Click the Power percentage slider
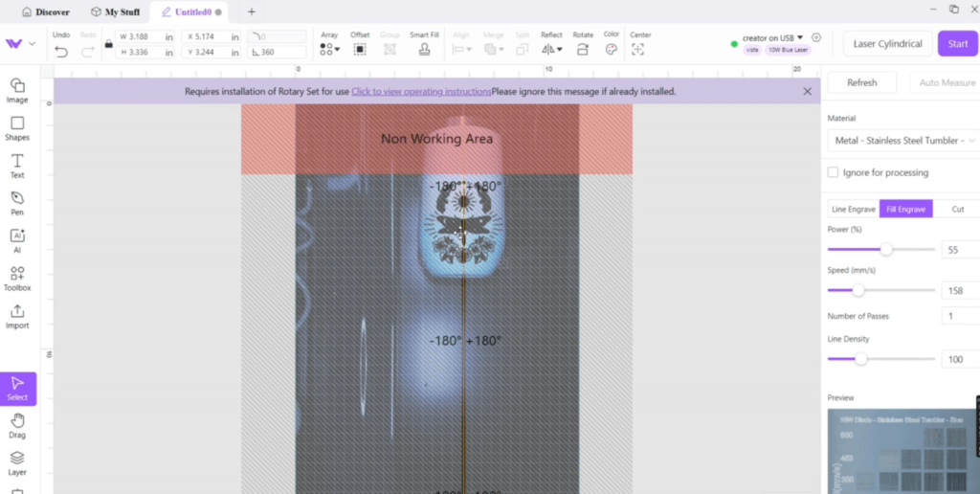 tap(880, 249)
